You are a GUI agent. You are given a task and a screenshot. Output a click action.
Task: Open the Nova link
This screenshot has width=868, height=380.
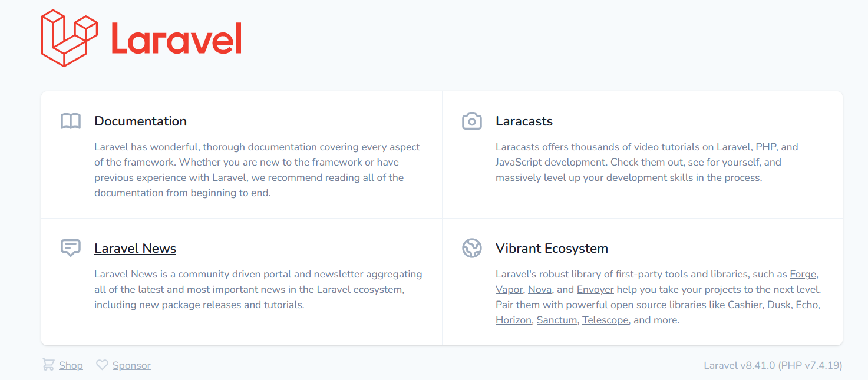539,289
